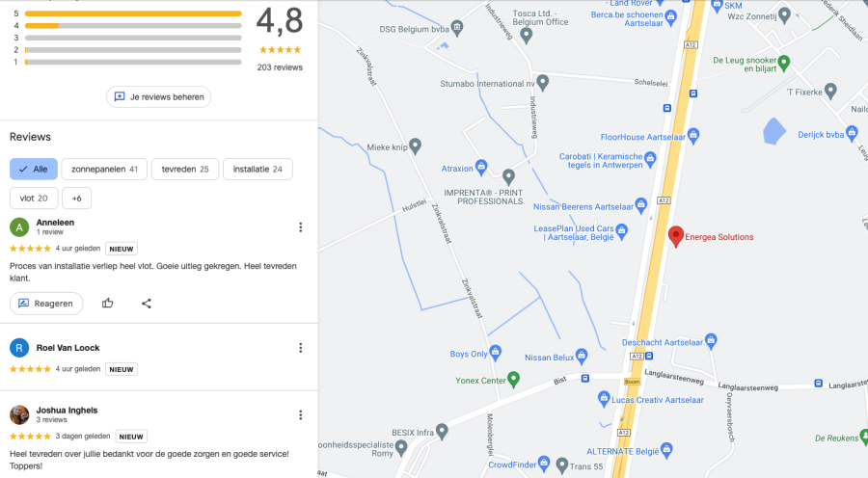Screen dimensions: 868x478
Task: Open Roel Van Loock's profile name
Action: pos(68,348)
